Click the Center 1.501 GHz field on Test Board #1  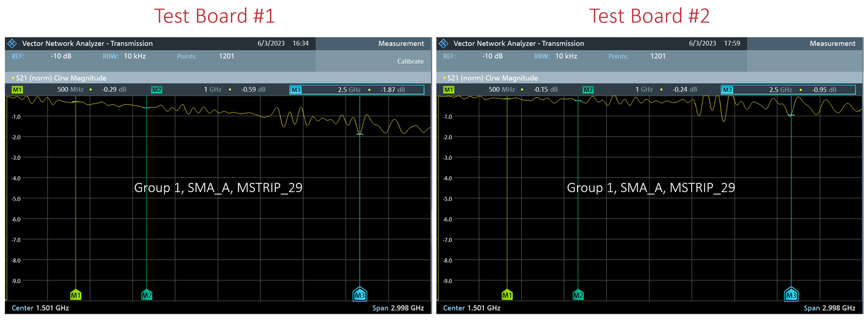pos(40,308)
